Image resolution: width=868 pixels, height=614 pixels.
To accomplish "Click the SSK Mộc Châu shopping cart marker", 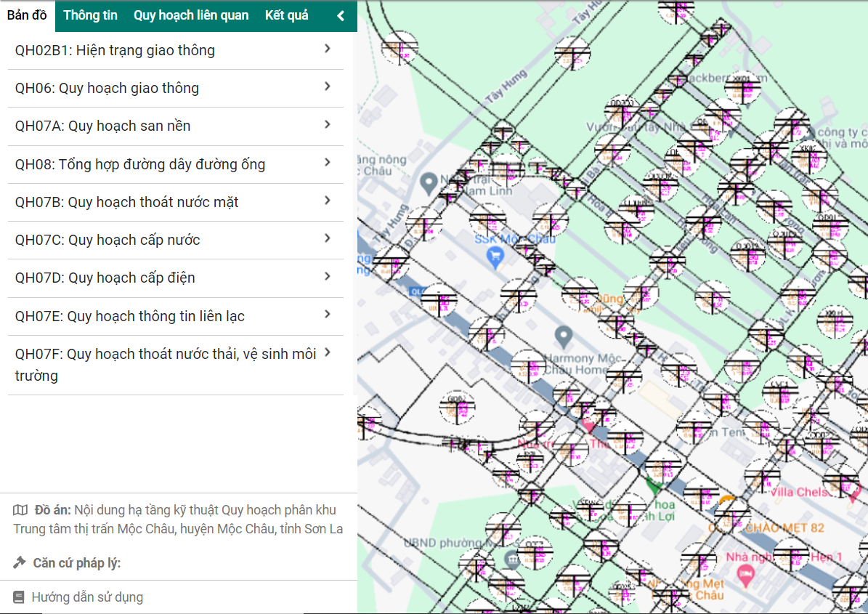I will pyautogui.click(x=496, y=256).
